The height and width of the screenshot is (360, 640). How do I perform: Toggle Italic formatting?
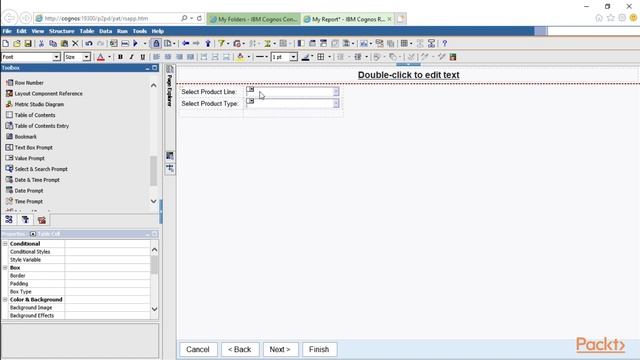coord(131,57)
